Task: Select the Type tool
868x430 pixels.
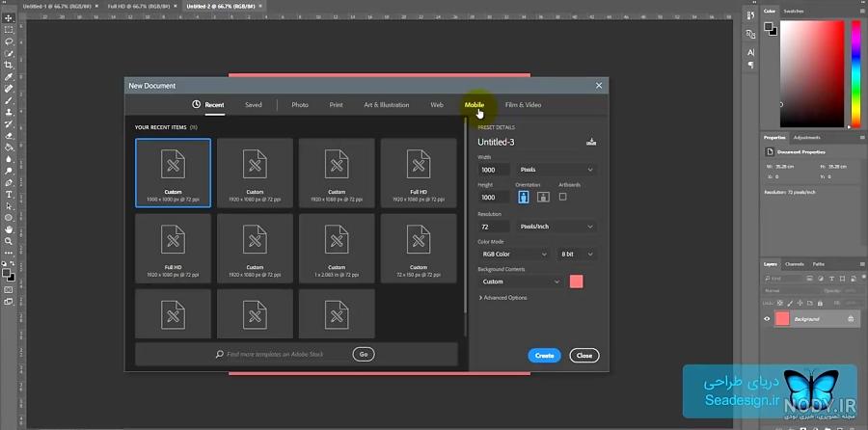Action: click(9, 194)
